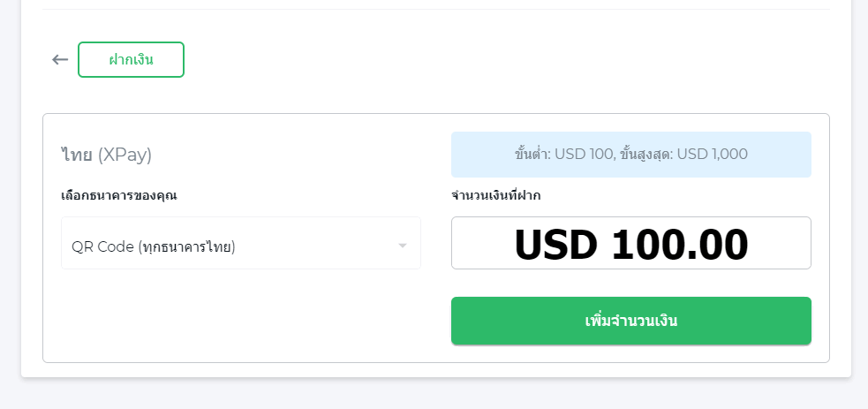The width and height of the screenshot is (868, 409).
Task: Click the word ไทย in the heading
Action: click(x=77, y=155)
